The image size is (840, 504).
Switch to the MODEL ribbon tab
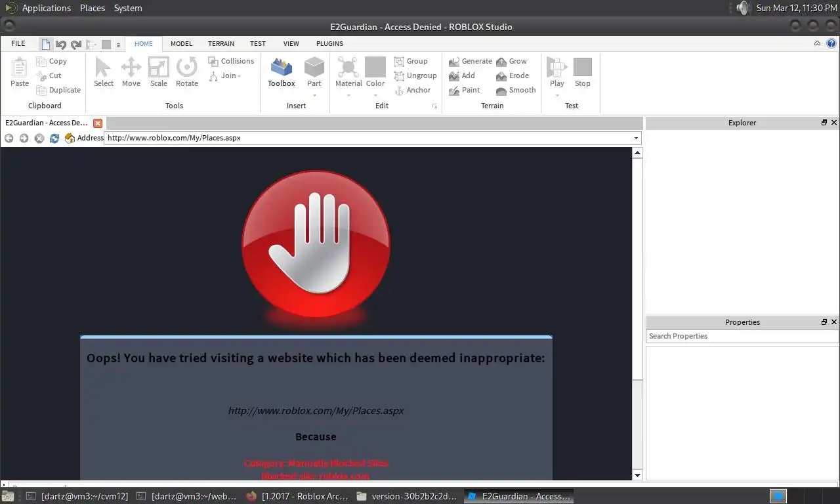(181, 43)
